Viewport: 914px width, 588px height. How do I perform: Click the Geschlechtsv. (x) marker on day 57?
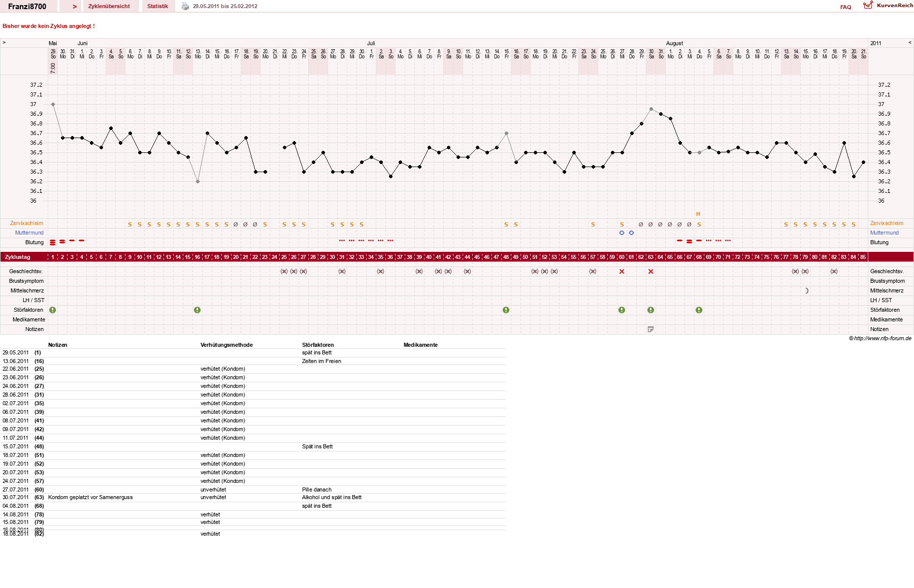coord(593,271)
